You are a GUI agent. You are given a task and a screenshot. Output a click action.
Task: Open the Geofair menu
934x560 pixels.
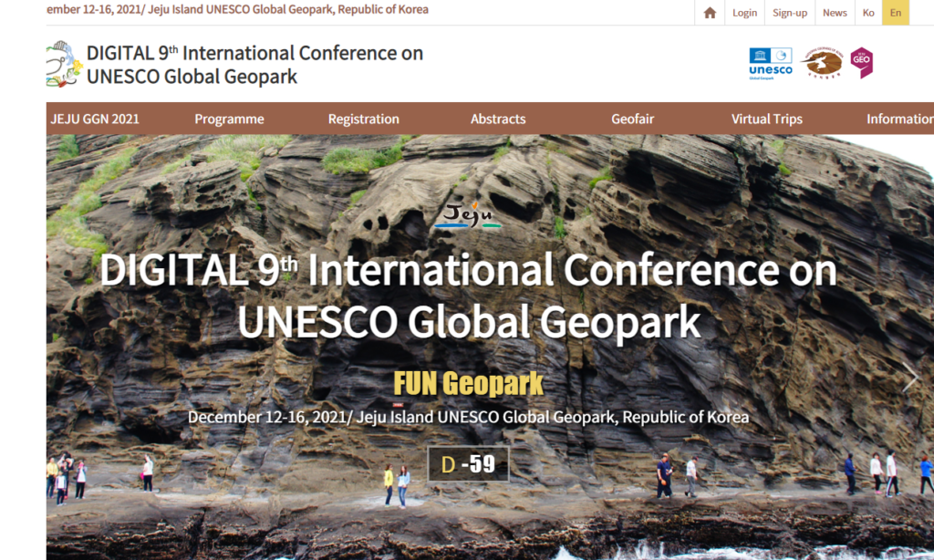coord(633,119)
